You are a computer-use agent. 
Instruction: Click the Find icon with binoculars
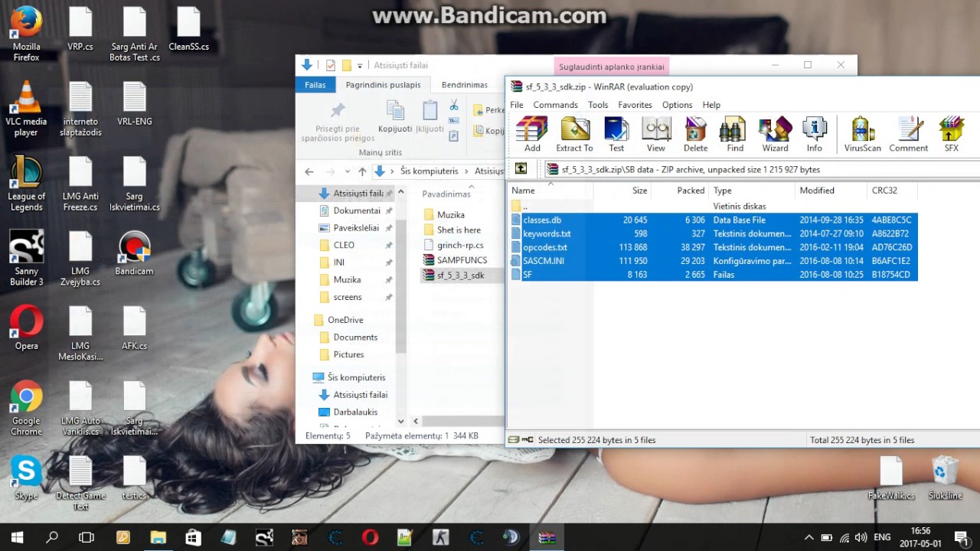tap(735, 134)
